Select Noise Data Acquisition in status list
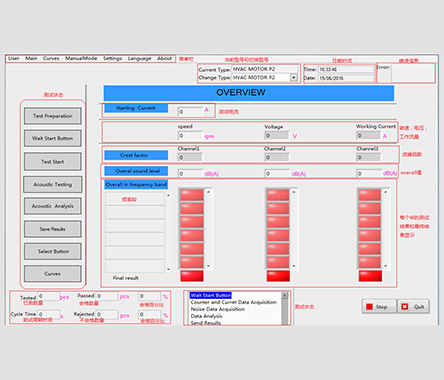This screenshot has width=444, height=380. click(218, 309)
